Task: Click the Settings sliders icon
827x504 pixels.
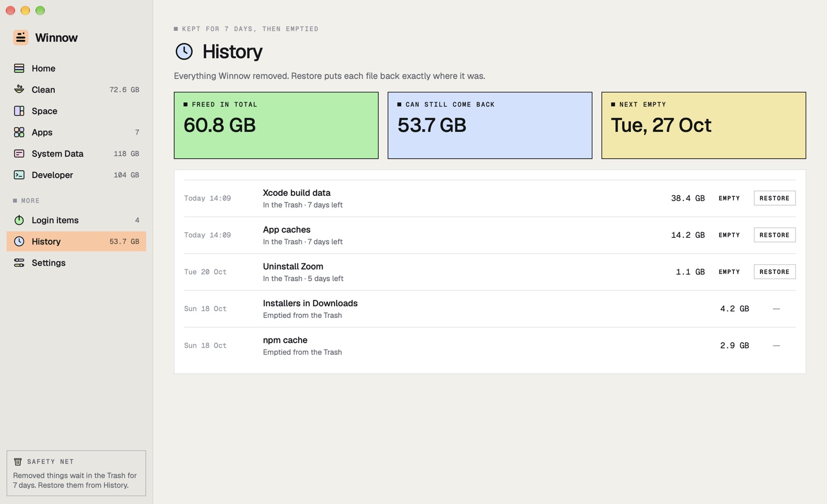Action: click(x=19, y=263)
